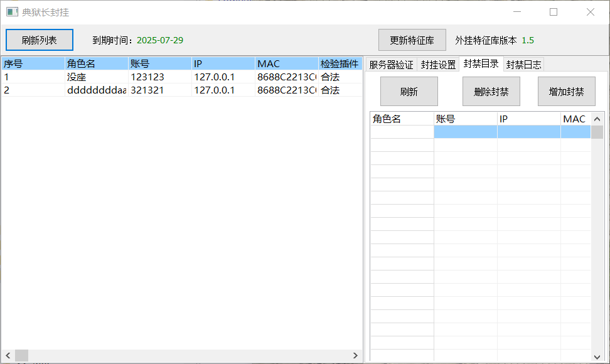Screen dimensions: 610x364
Task: Click the ban list scroll-down arrow
Action: [597, 356]
